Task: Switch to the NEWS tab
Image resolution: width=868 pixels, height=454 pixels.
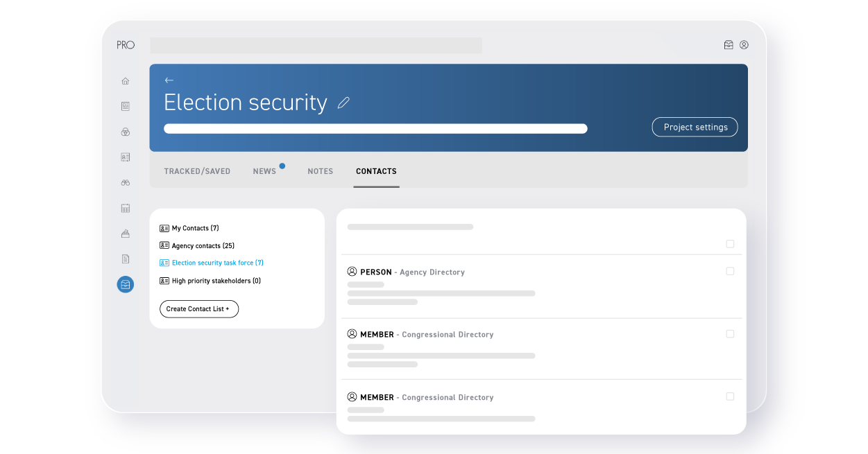Action: point(264,171)
